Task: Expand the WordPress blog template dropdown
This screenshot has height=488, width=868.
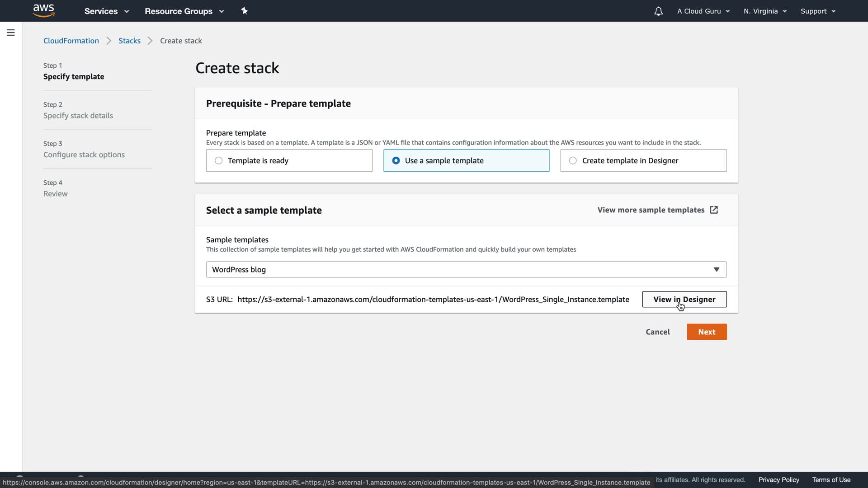Action: click(x=466, y=270)
